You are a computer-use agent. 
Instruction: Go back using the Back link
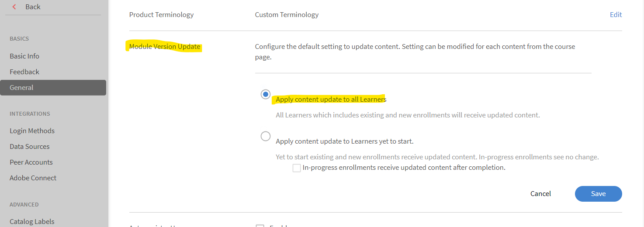(33, 7)
